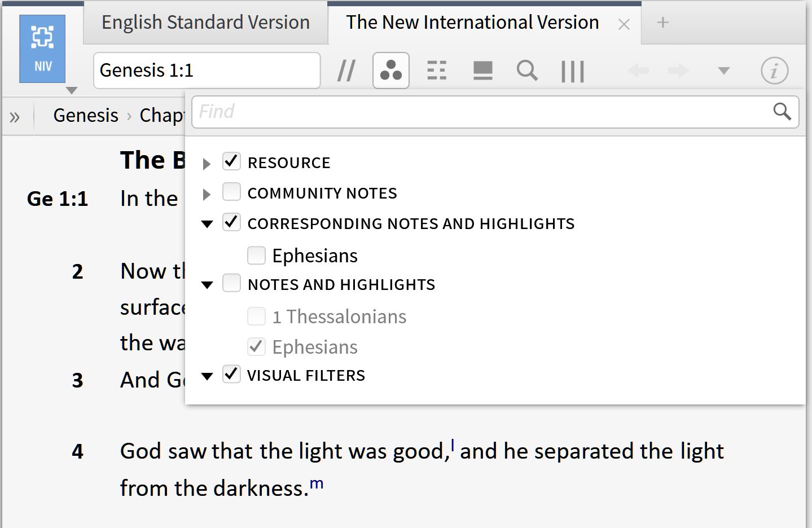Click the magnifier in the Find box
This screenshot has width=812, height=528.
(x=782, y=112)
